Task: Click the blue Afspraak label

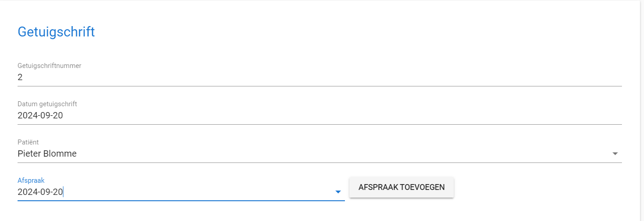Action: (31, 180)
